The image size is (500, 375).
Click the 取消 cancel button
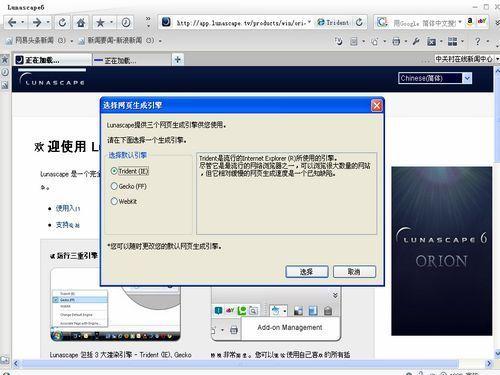click(354, 272)
